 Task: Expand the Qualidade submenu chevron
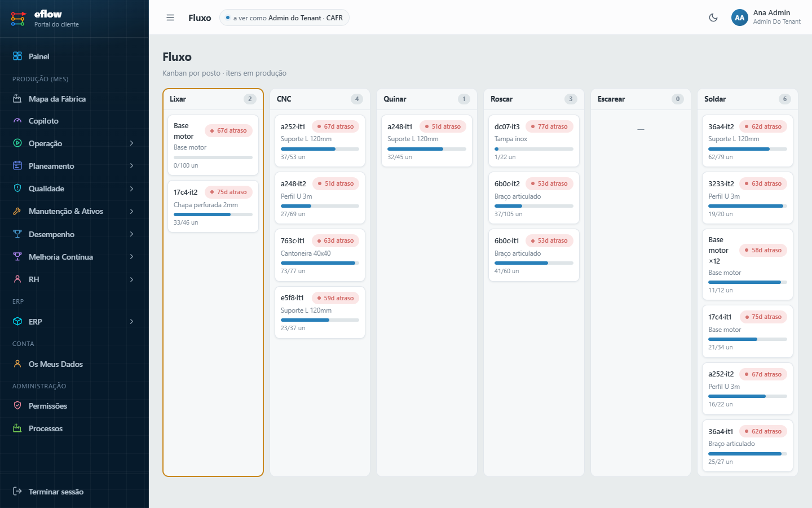[x=131, y=189]
